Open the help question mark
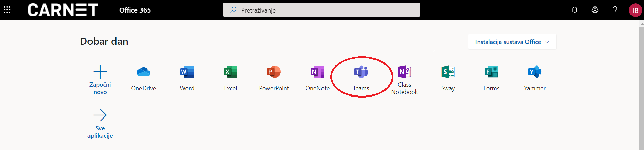Screen dimensions: 644x150 point(615,10)
